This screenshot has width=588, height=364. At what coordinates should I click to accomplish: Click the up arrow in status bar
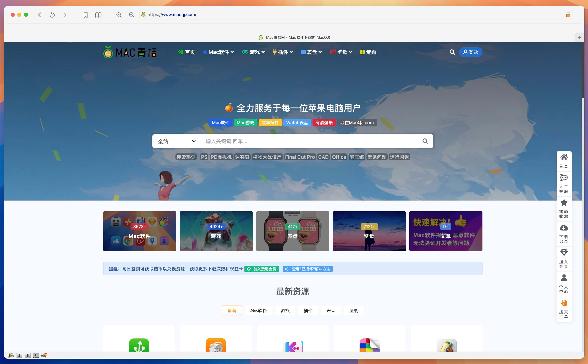coord(28,355)
